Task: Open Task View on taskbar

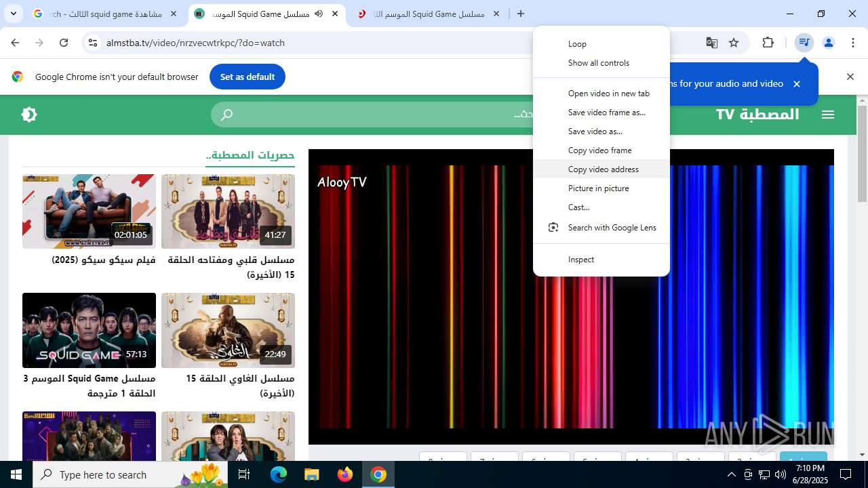Action: pos(245,474)
